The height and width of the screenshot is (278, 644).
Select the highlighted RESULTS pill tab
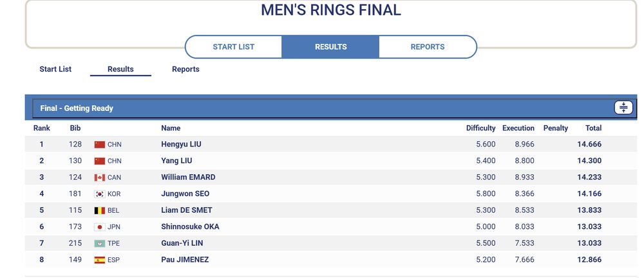330,47
